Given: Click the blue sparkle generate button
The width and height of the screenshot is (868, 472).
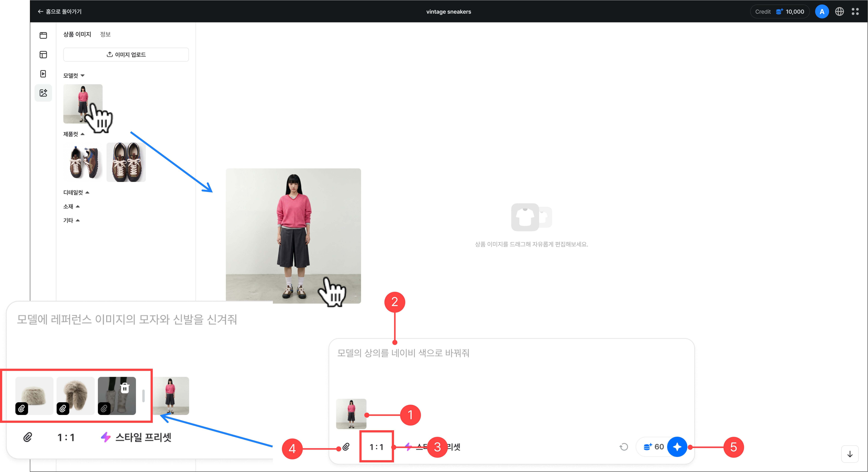Looking at the screenshot, I should click(677, 447).
